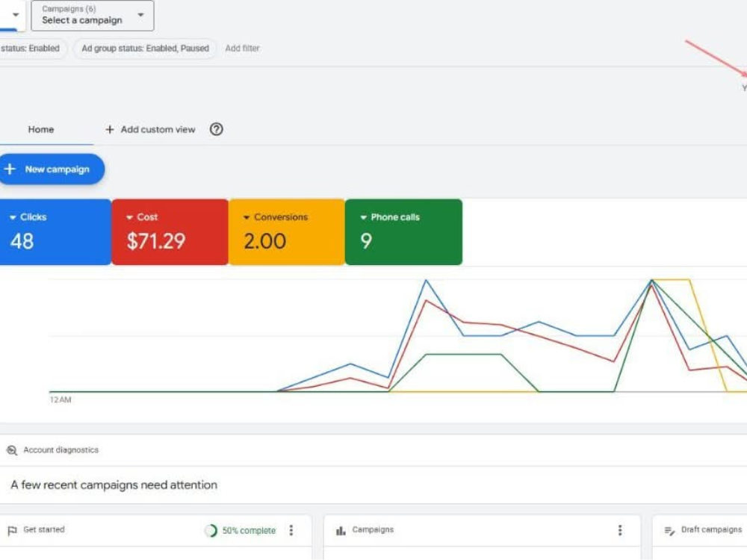Screen dimensions: 747x560
Task: Click the Ad group status: Enabled, Paused chip
Action: [146, 48]
